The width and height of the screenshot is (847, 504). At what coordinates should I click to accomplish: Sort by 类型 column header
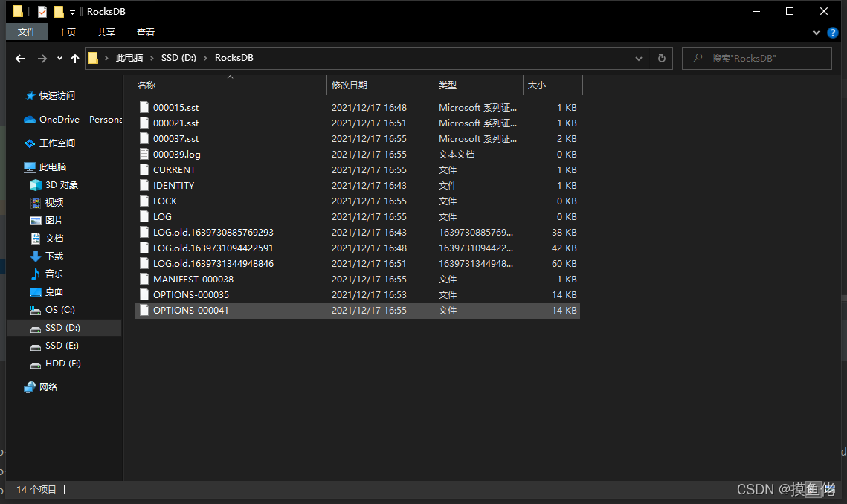click(x=447, y=85)
